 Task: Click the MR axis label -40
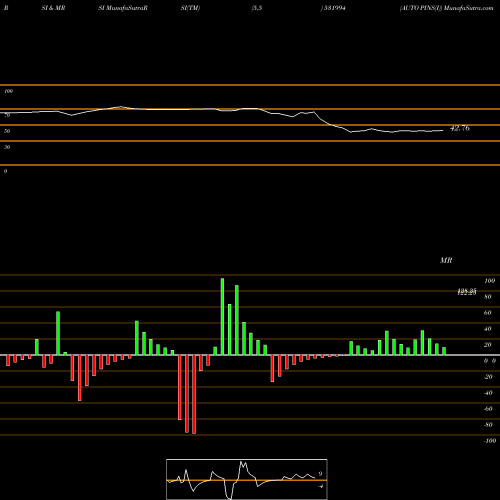488,393
